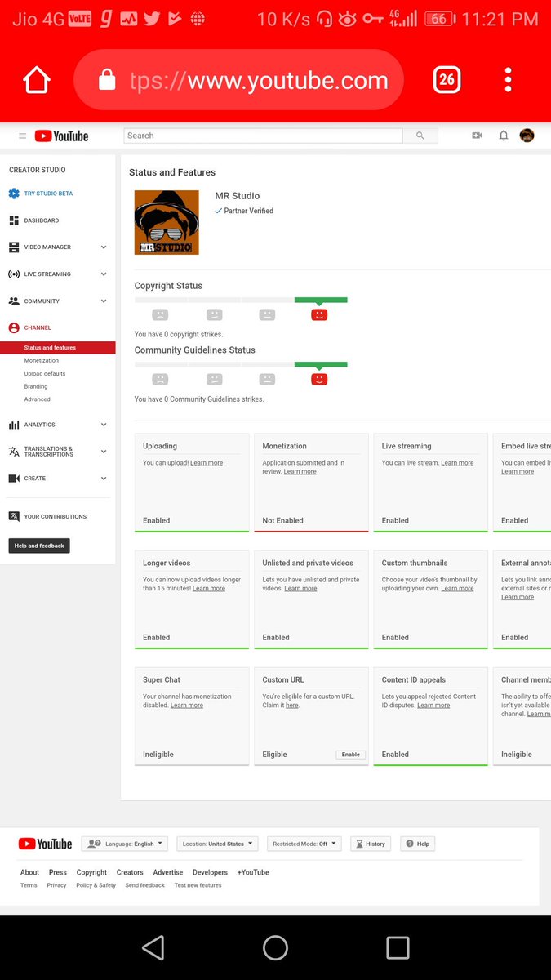The height and width of the screenshot is (980, 551).
Task: Click the History button in footer
Action: (371, 844)
